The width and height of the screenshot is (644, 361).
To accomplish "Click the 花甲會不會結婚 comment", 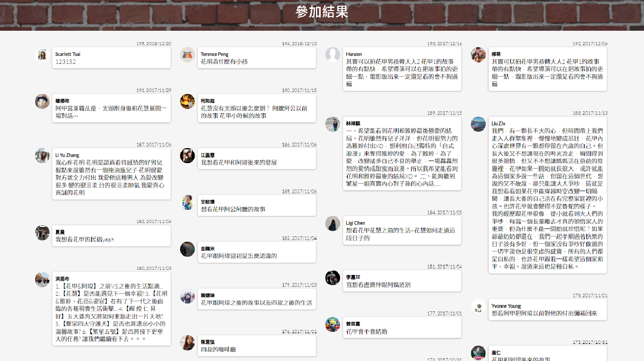I will [367, 332].
